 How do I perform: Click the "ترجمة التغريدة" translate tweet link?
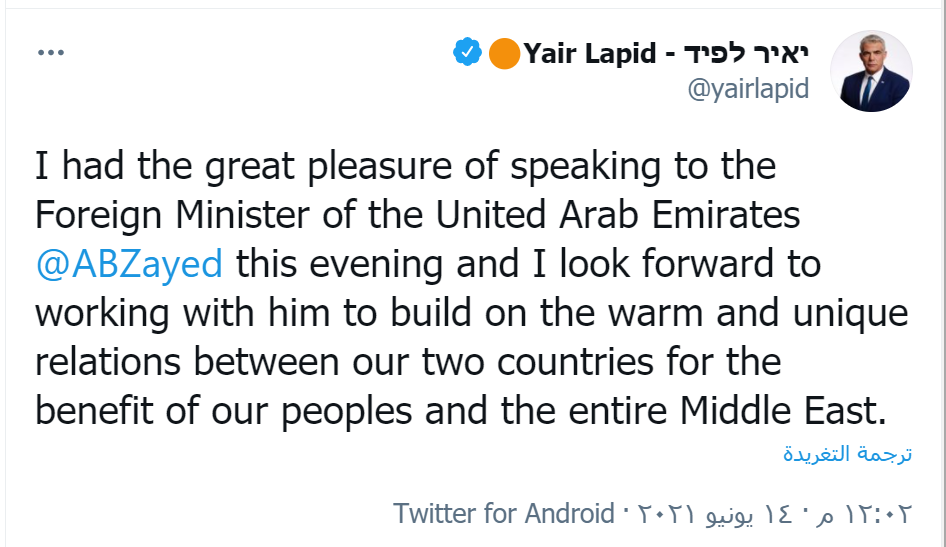(x=847, y=453)
